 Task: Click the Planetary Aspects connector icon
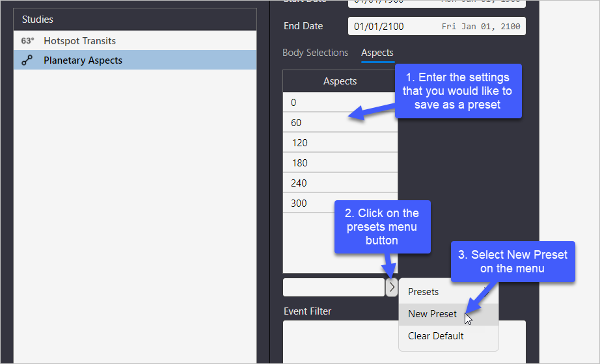point(27,60)
